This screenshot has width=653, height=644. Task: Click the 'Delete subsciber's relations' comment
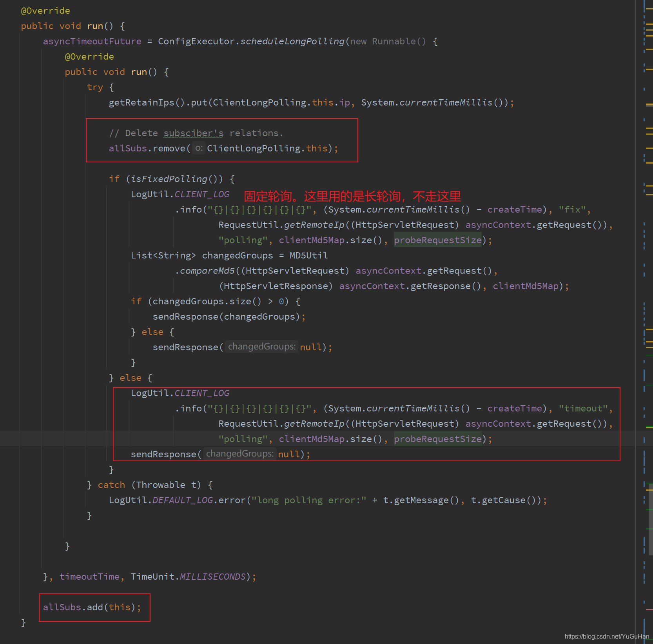point(196,133)
